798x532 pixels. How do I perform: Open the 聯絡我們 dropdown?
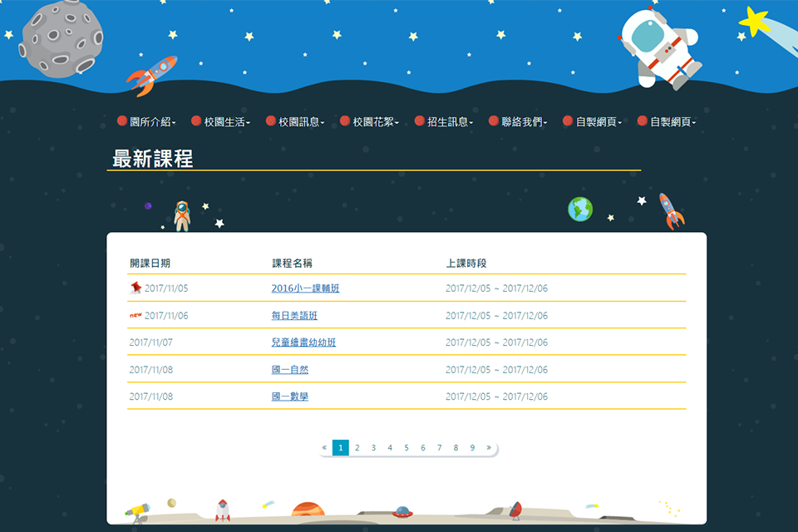coord(518,121)
